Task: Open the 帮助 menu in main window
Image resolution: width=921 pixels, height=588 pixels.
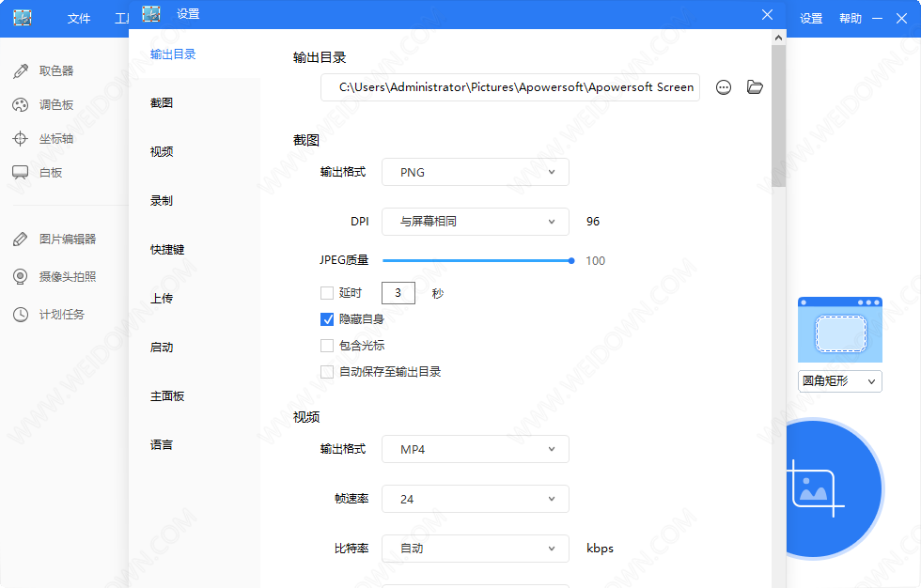Action: 851,19
